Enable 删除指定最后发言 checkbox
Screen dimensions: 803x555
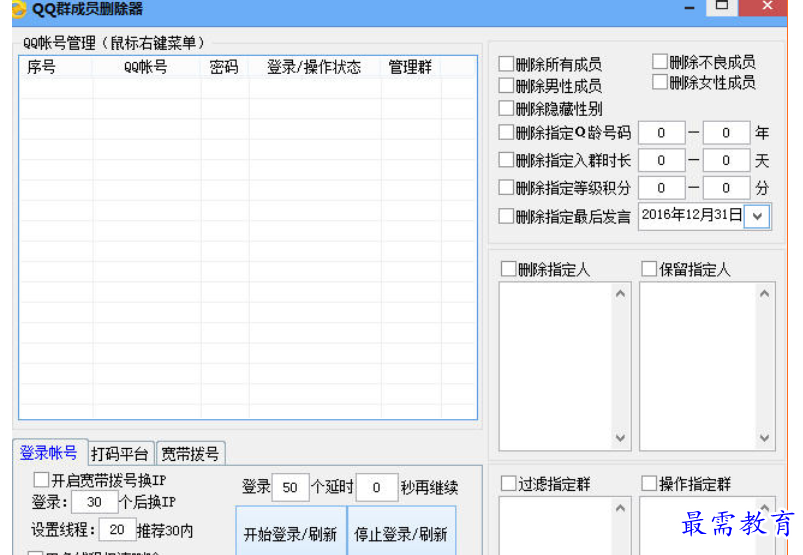[506, 216]
